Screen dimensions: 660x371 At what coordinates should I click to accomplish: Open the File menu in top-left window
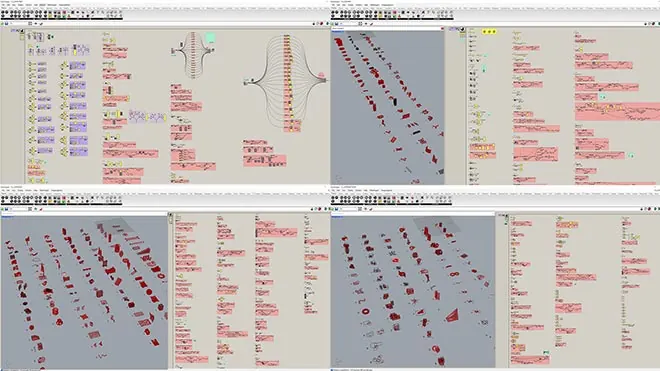click(3, 5)
